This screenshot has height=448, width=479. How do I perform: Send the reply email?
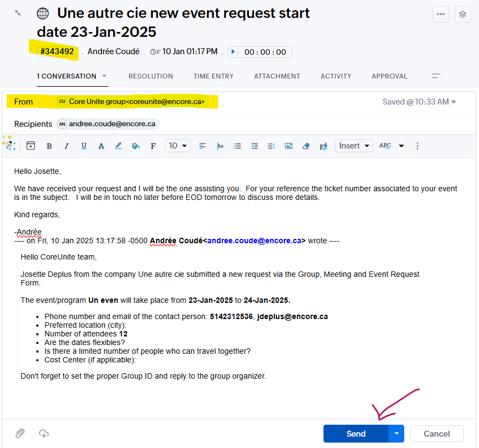tap(356, 433)
